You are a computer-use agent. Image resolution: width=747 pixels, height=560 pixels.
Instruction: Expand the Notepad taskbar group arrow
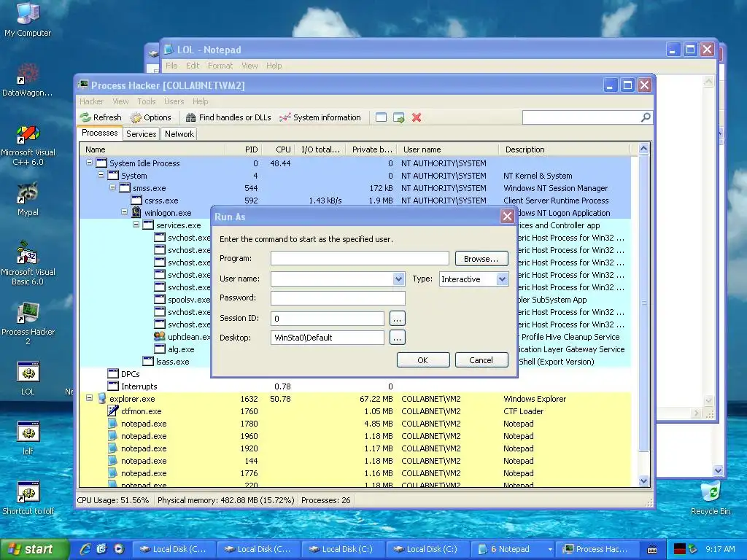click(x=550, y=549)
